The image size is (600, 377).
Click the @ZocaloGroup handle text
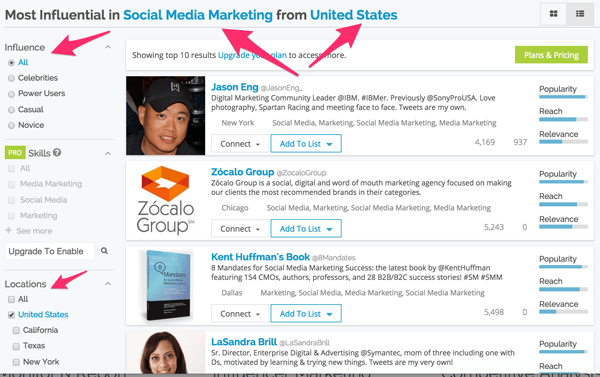pos(301,173)
